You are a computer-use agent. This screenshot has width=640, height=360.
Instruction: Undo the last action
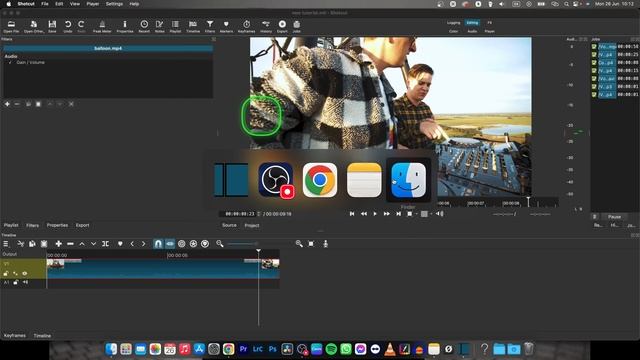(x=68, y=27)
